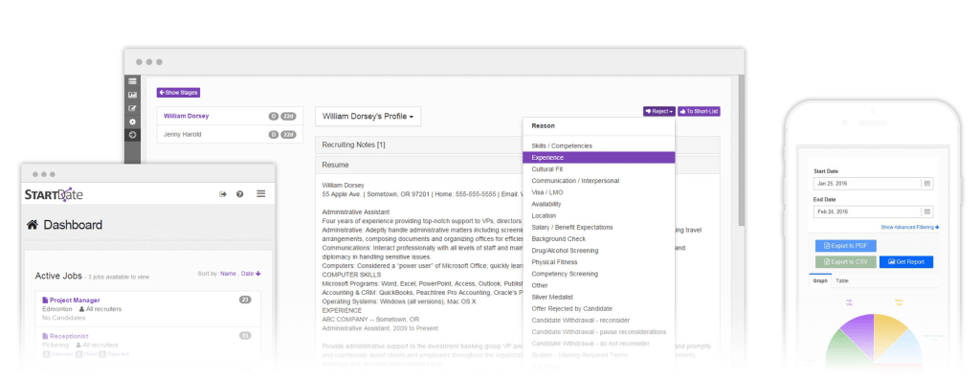This screenshot has height=378, width=980.
Task: Open the Reject reason dropdown button
Action: click(x=659, y=111)
